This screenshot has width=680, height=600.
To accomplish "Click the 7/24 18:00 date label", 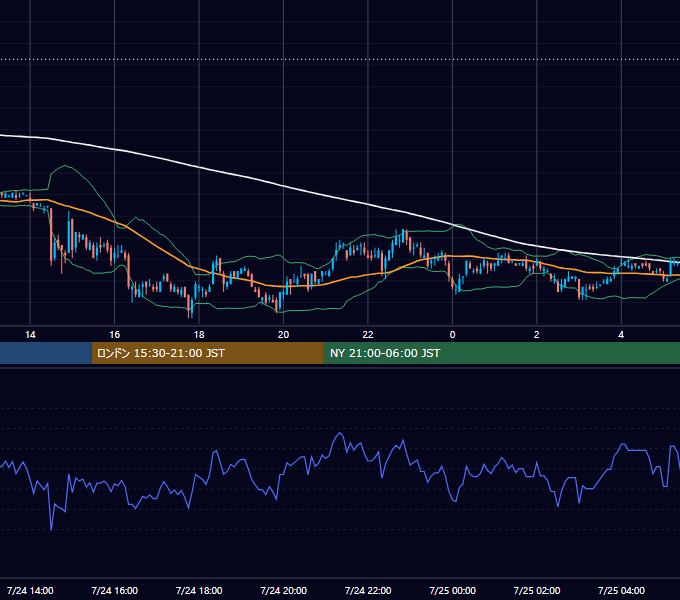I will [x=199, y=590].
